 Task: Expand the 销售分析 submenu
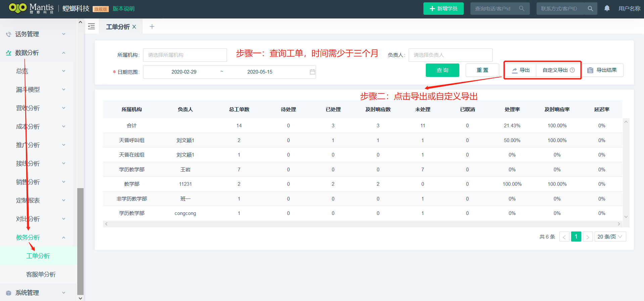[x=63, y=182]
